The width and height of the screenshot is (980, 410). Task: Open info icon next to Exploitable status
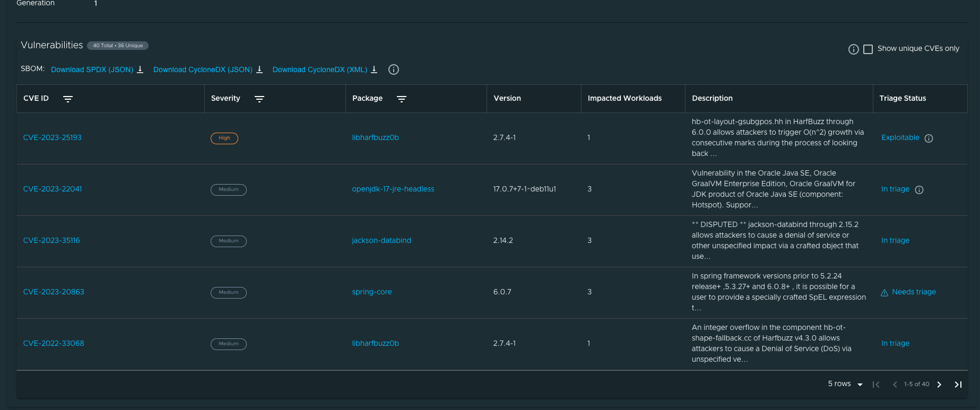929,138
